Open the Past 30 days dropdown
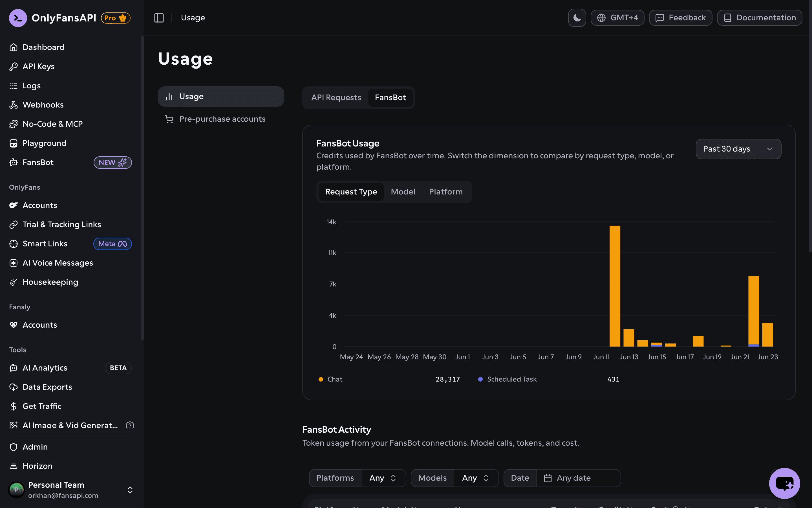The width and height of the screenshot is (812, 508). pos(738,149)
